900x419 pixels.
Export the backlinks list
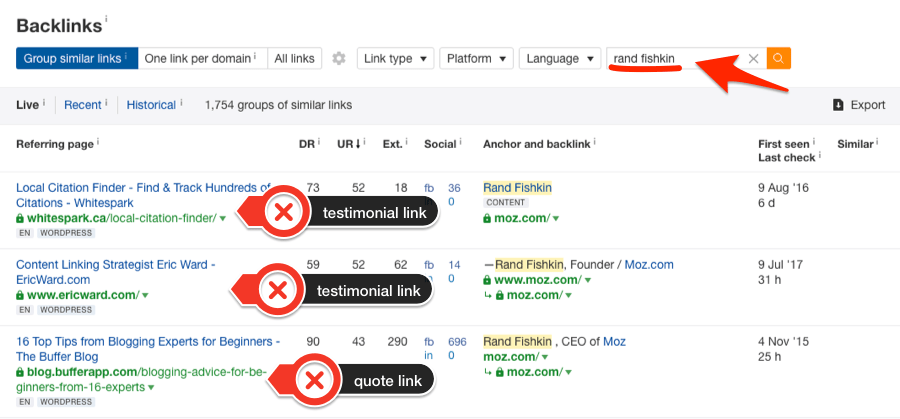[x=859, y=105]
